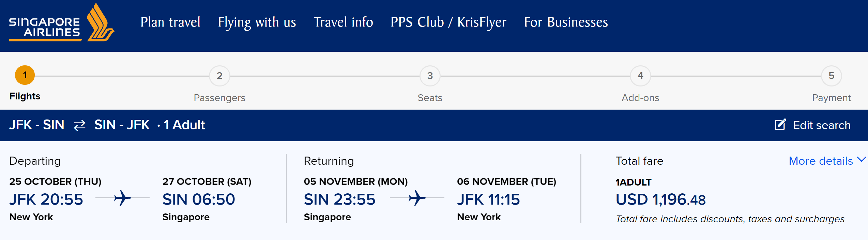Expand More details chevron for fare

[x=861, y=160]
